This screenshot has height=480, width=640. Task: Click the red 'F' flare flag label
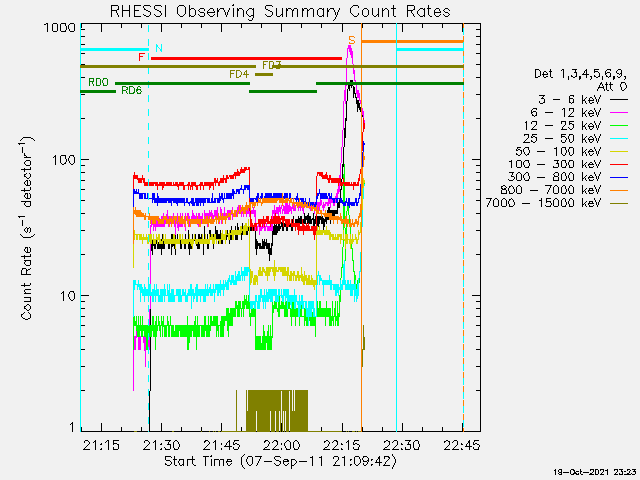click(142, 57)
